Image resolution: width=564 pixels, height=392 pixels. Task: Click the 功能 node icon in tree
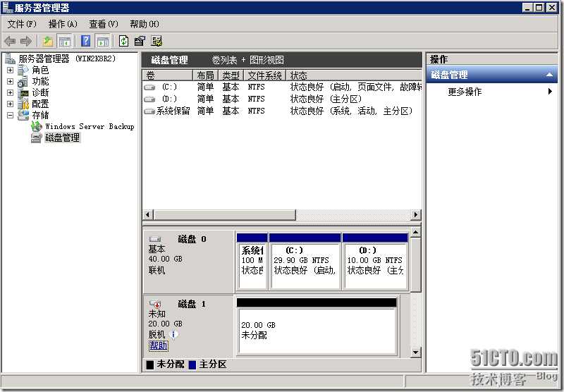(23, 81)
